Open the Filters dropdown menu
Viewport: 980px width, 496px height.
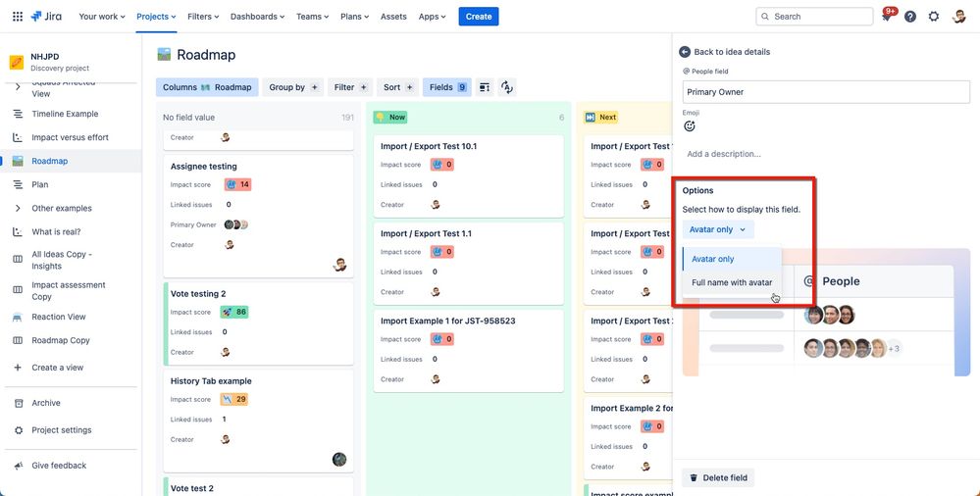(x=203, y=17)
